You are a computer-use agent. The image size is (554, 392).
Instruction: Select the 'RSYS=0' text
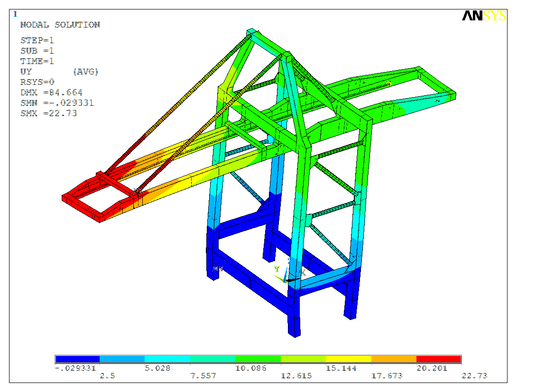(37, 82)
